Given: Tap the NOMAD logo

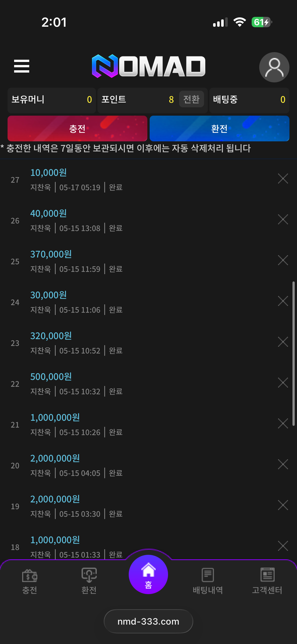Looking at the screenshot, I should point(149,66).
